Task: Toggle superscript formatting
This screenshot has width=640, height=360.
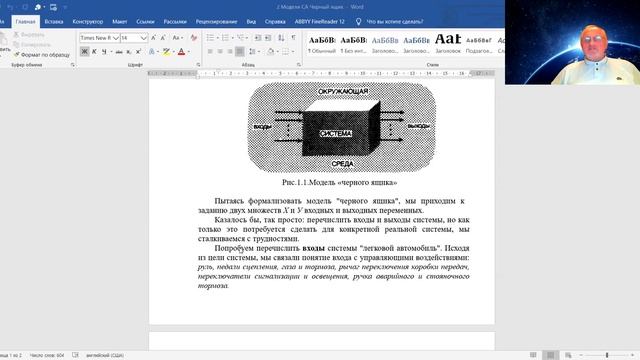Action: 138,51
